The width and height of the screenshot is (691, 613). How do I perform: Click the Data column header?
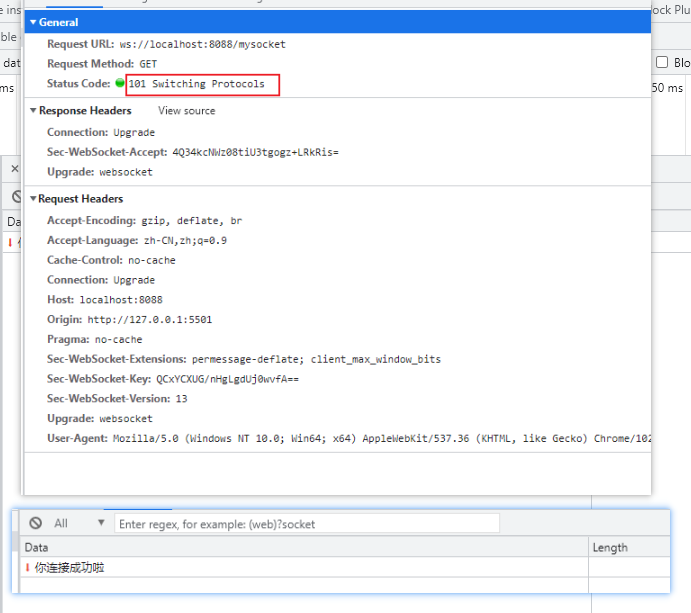click(304, 547)
